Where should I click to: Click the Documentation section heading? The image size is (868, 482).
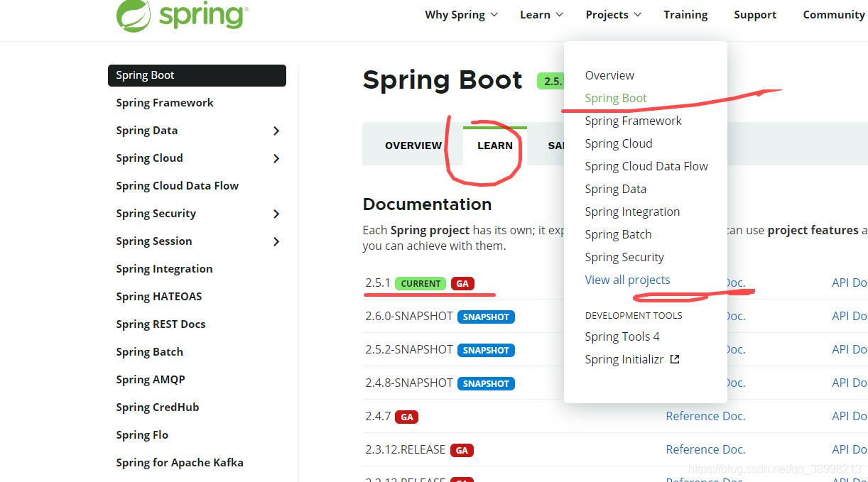[x=427, y=204]
